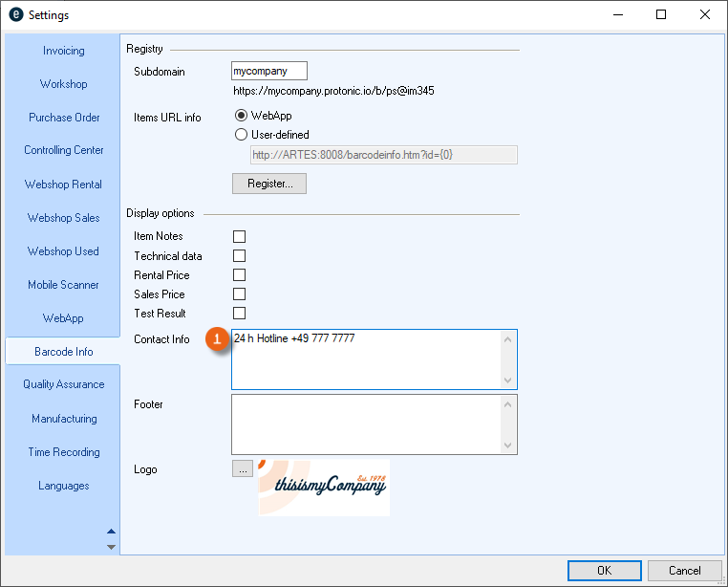Confirm settings with OK button

604,571
